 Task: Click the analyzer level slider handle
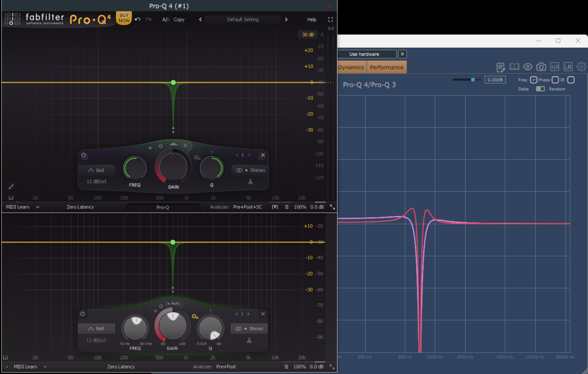tap(473, 79)
